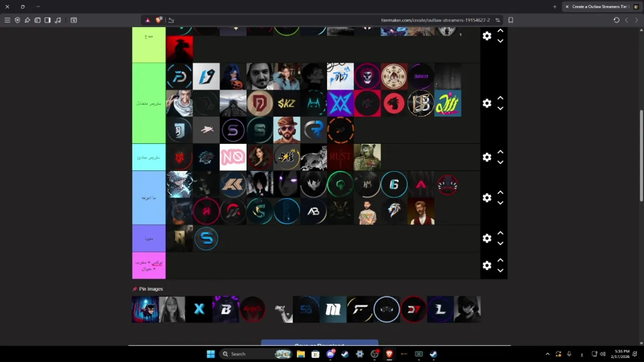Image resolution: width=644 pixels, height=362 pixels.
Task: Select the gorilla in military uniform image
Action: [x=367, y=157]
